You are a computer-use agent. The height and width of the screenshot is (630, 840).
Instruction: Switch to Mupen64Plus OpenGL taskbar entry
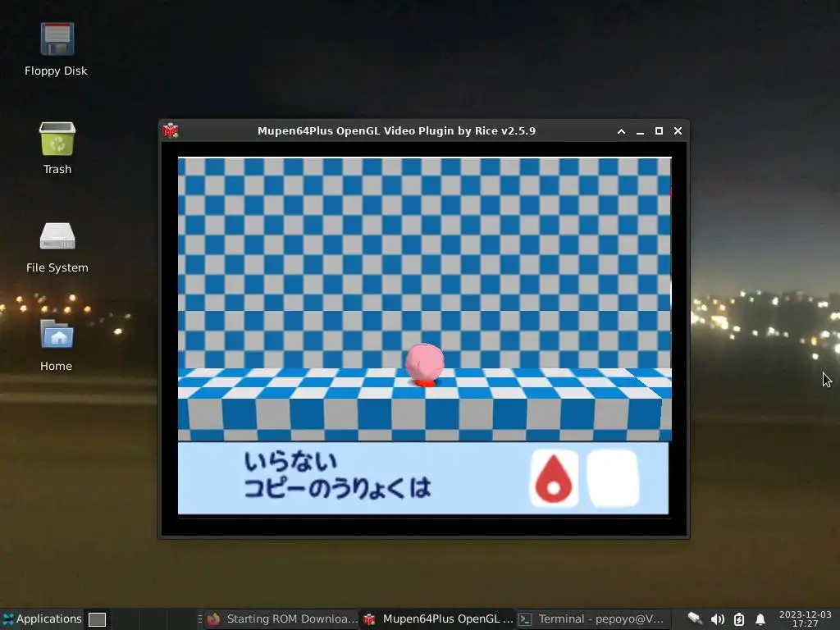438,619
